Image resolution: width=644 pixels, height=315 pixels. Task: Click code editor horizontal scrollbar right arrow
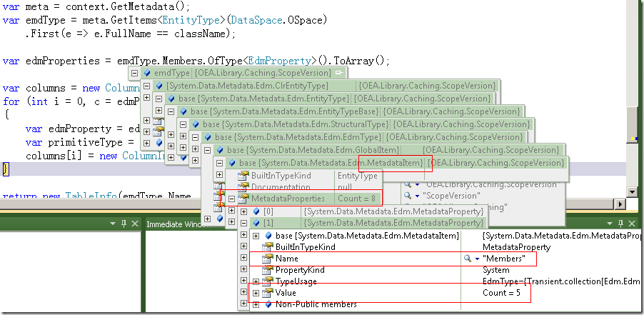coord(620,204)
